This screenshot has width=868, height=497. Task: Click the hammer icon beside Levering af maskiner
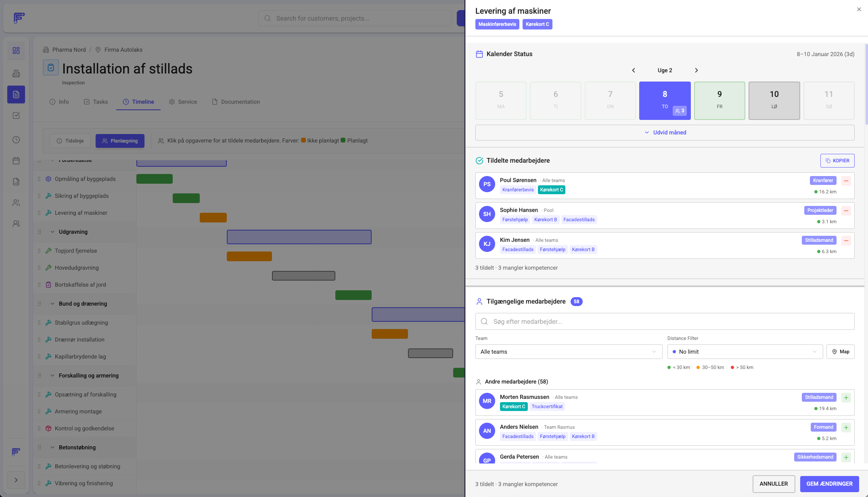[x=48, y=212]
